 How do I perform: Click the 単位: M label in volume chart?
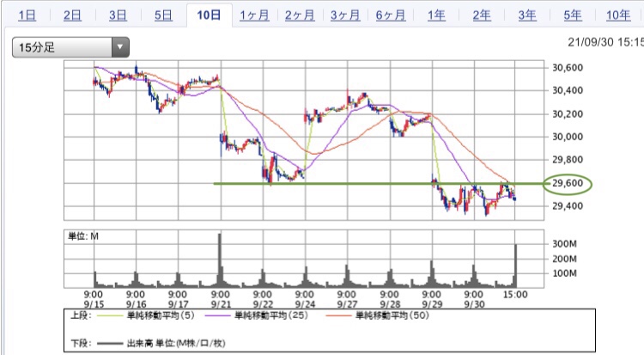coord(83,236)
